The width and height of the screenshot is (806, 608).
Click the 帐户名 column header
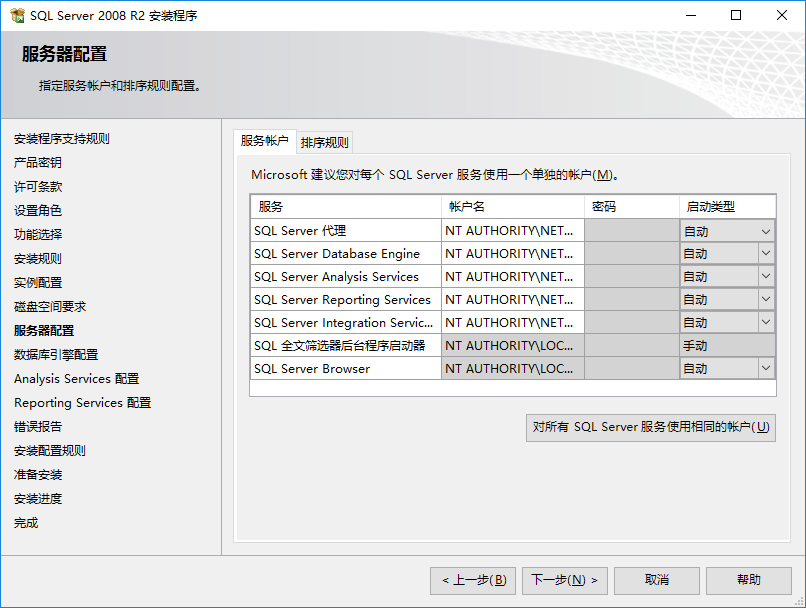(x=512, y=207)
